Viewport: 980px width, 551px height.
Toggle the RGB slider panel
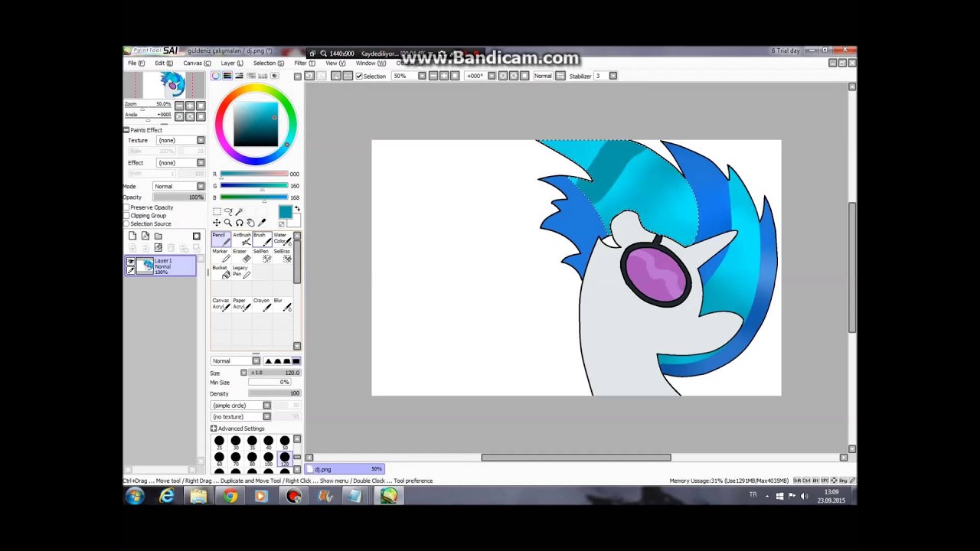tap(227, 76)
